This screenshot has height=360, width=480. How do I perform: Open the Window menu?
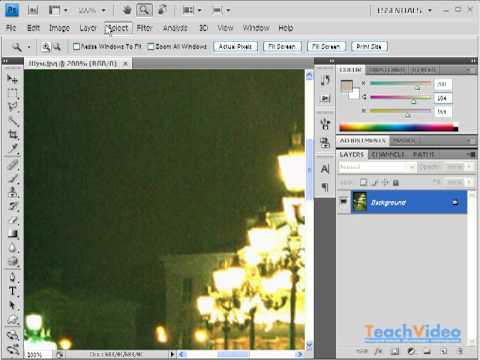click(256, 28)
